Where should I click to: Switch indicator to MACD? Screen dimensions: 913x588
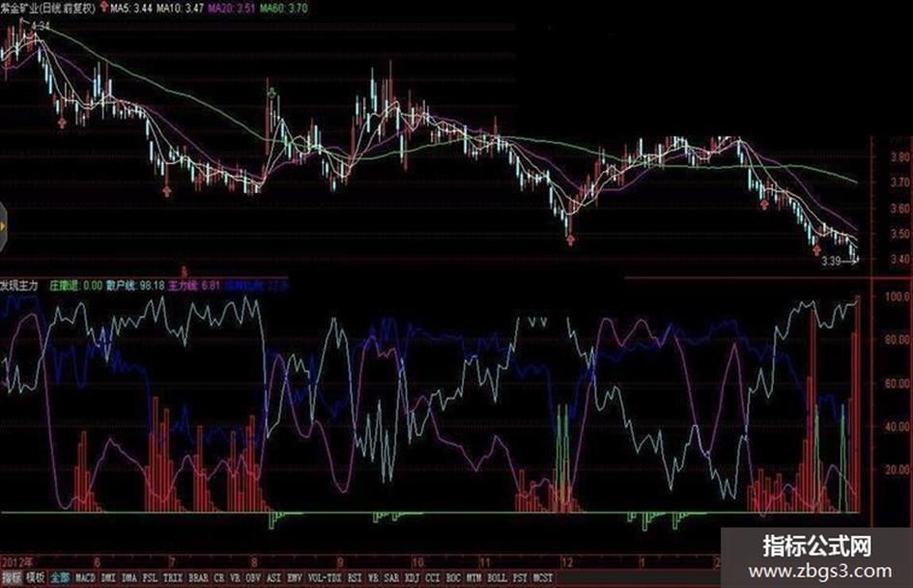pos(85,578)
